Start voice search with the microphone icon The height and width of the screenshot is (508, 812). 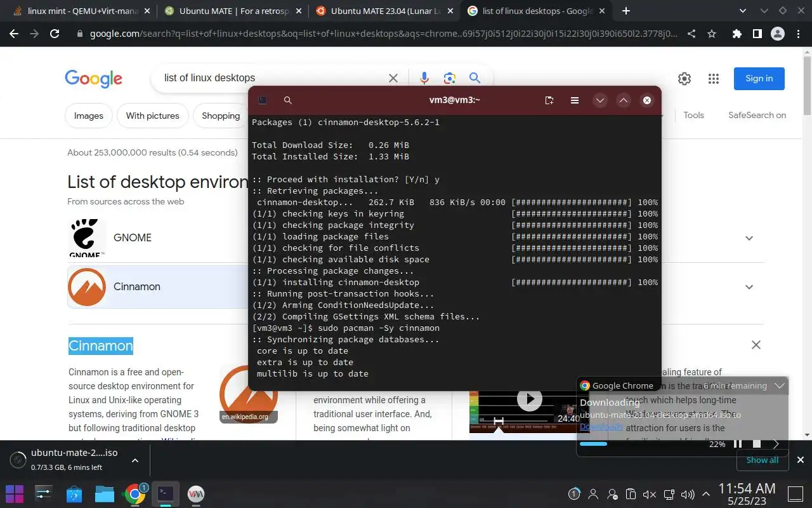click(424, 78)
